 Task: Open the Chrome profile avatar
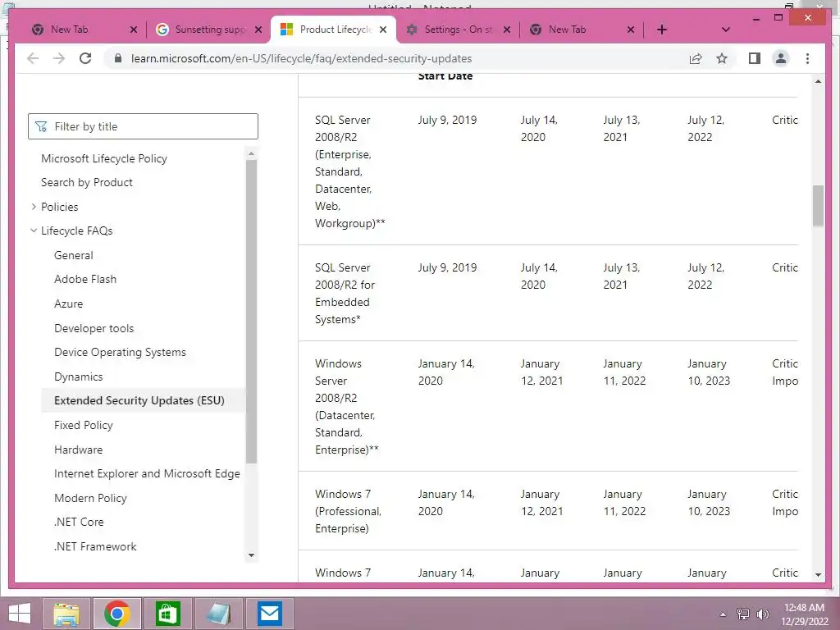[x=781, y=58]
